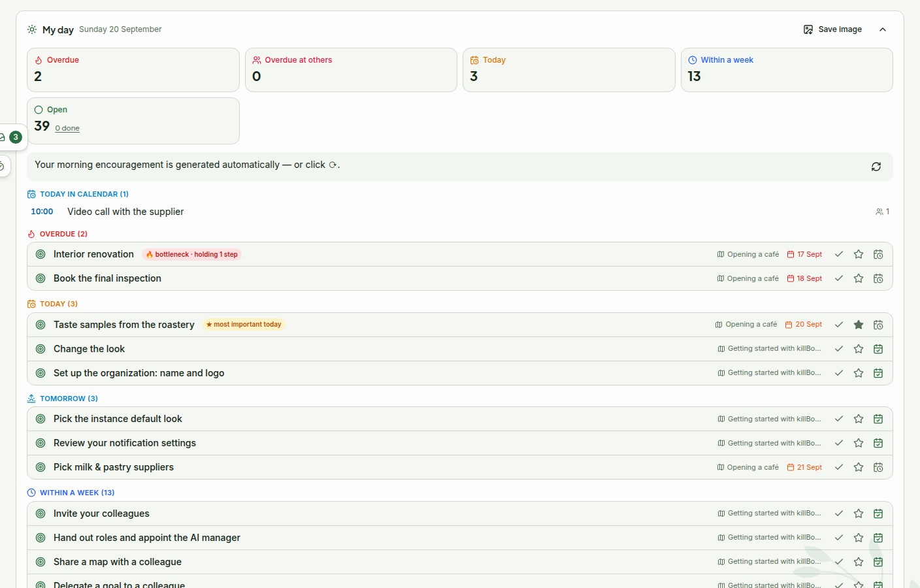Open the Hand out roles and appoint the AI manager task

tap(147, 538)
